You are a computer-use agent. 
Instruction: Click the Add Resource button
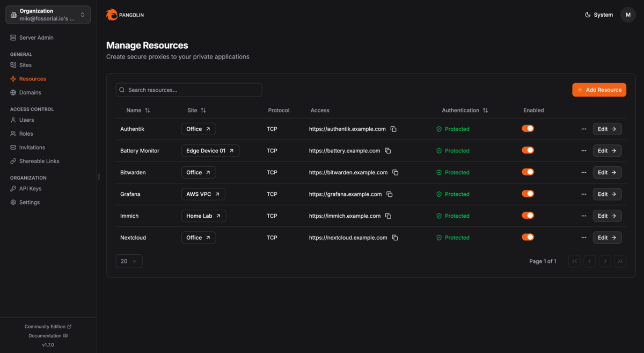click(x=599, y=90)
